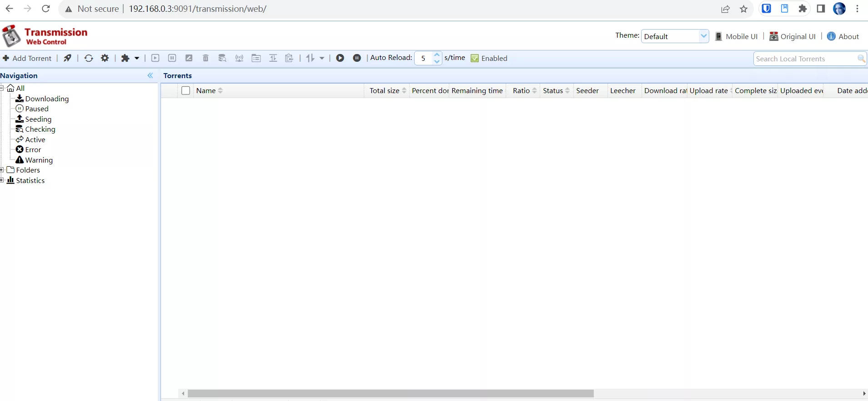Reload torrent list with refresh icon
The width and height of the screenshot is (868, 401).
coord(89,58)
